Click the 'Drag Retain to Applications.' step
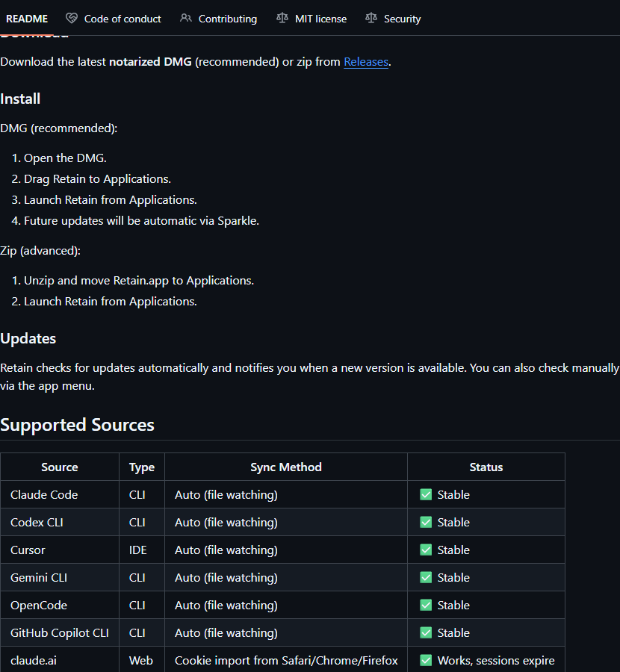Image resolution: width=620 pixels, height=672 pixels. coord(97,178)
